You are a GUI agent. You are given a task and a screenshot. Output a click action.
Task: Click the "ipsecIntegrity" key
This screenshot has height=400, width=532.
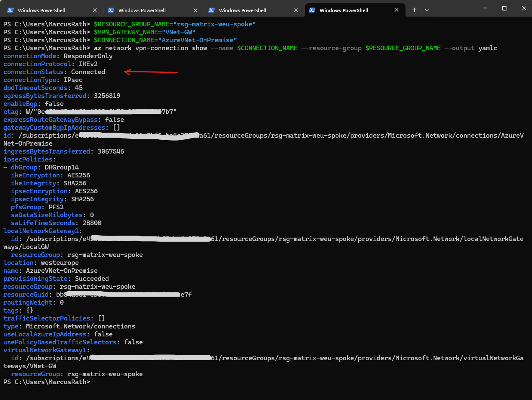point(37,199)
